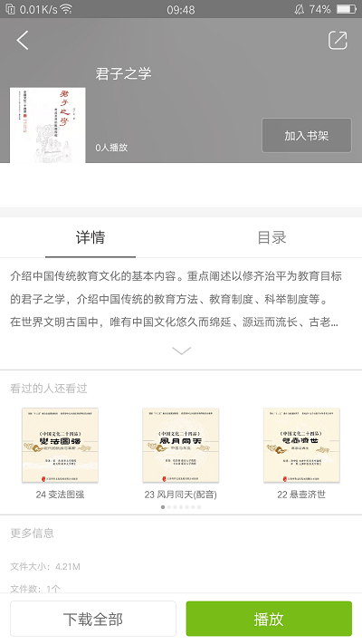Tap the battery icon in status bar
This screenshot has height=644, width=362.
pyautogui.click(x=346, y=9)
